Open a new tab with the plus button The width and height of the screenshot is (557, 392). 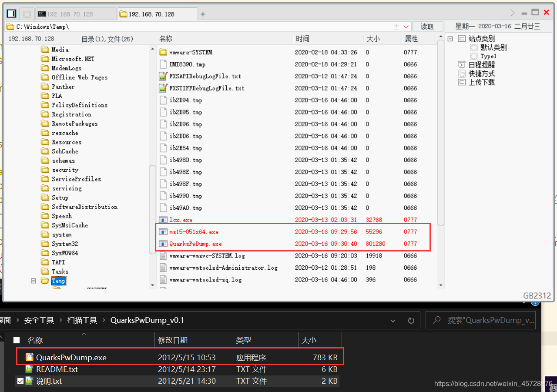(203, 14)
